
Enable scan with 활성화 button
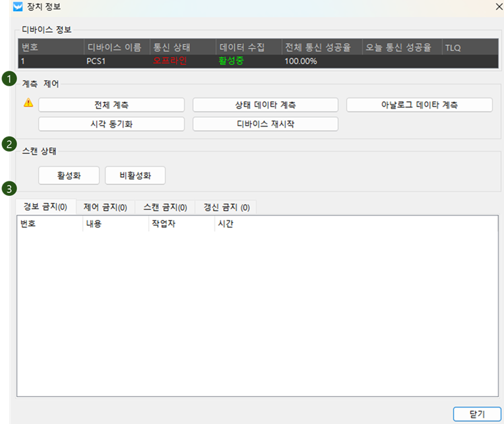click(x=69, y=175)
